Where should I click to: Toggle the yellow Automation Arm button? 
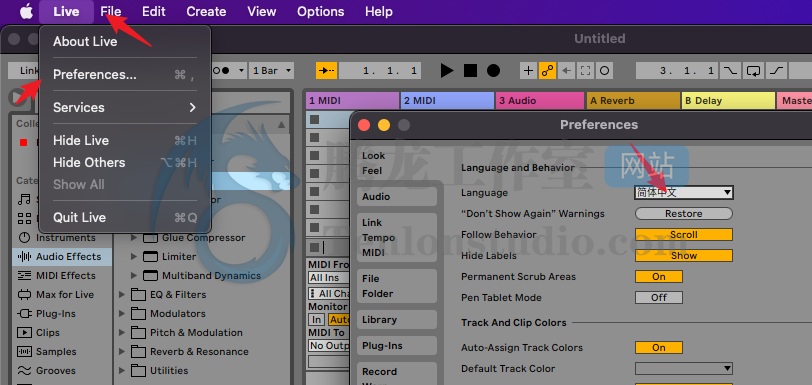point(548,71)
